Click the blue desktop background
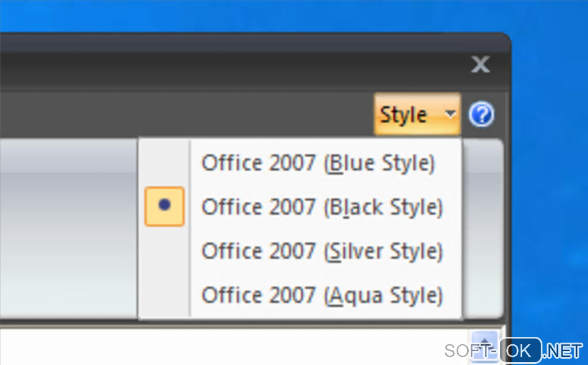 pos(548,173)
